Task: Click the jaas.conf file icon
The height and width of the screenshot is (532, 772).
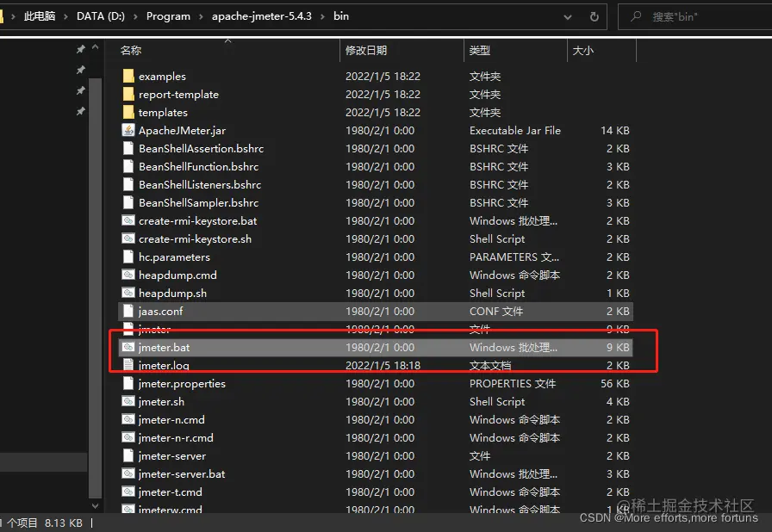Action: click(128, 311)
